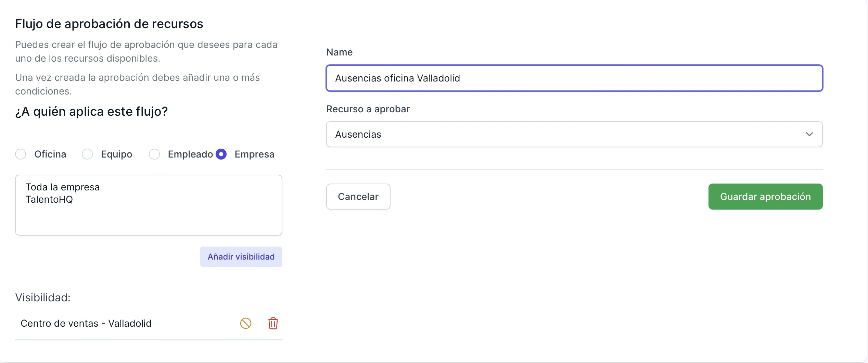The image size is (868, 363).
Task: Click the chevron on the Ausencias dropdown
Action: [809, 134]
